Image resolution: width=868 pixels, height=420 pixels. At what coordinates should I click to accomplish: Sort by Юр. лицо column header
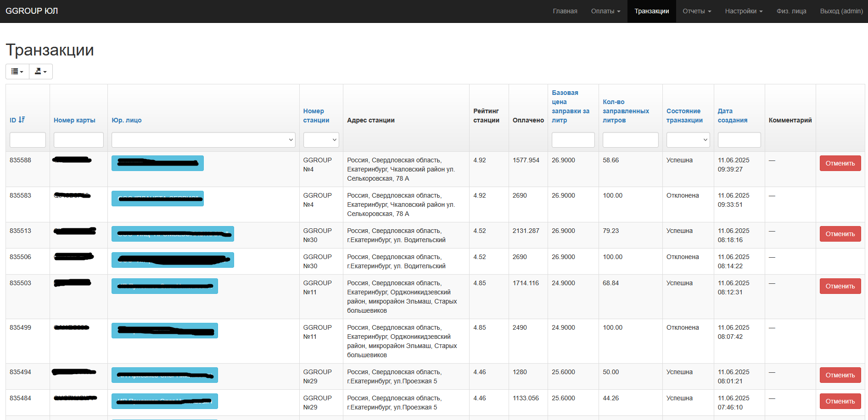coord(127,120)
